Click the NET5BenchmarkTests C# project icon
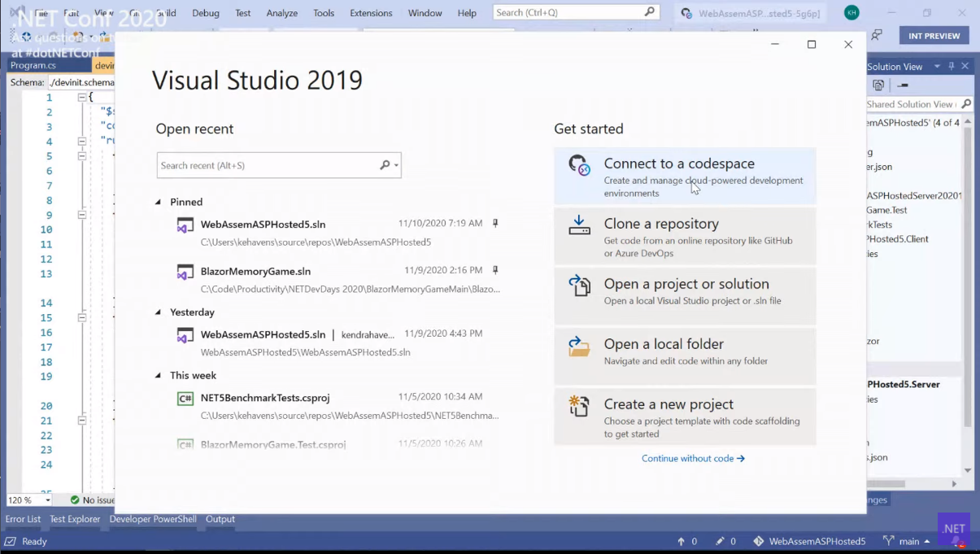 [185, 399]
